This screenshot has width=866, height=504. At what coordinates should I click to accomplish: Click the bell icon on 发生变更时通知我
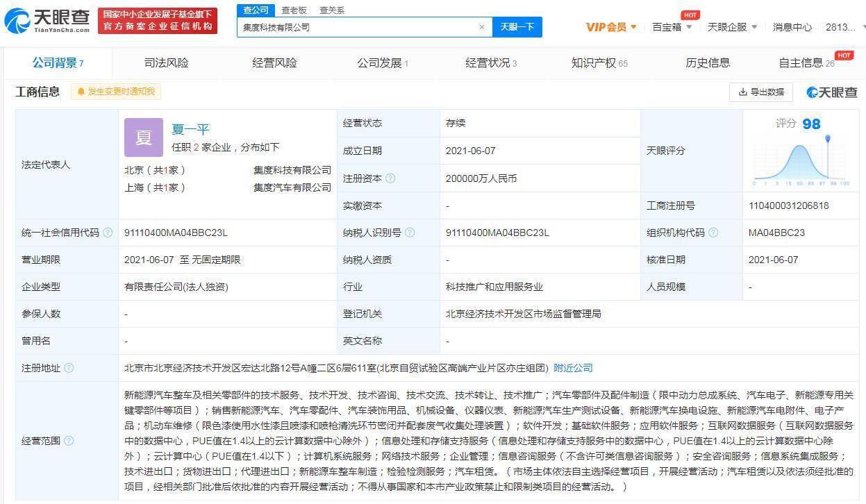(x=82, y=92)
